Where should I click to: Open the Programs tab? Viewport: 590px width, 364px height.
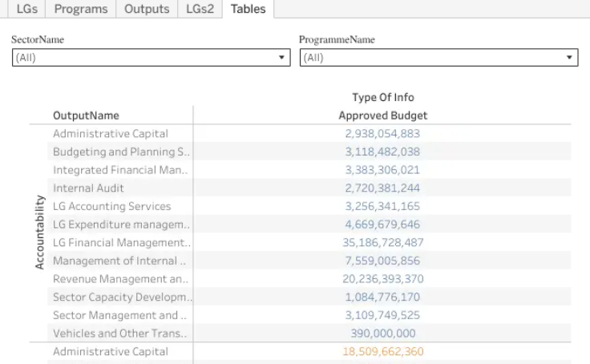click(x=81, y=9)
